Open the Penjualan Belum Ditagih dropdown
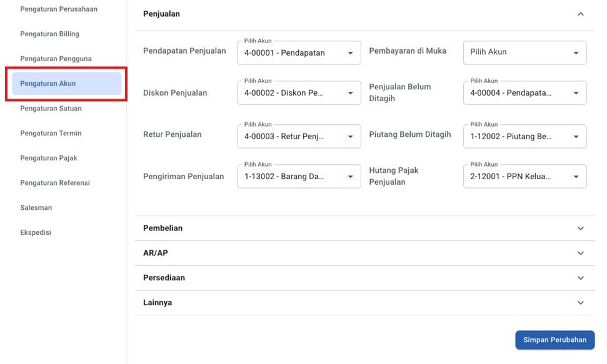607x364 pixels. pos(524,93)
